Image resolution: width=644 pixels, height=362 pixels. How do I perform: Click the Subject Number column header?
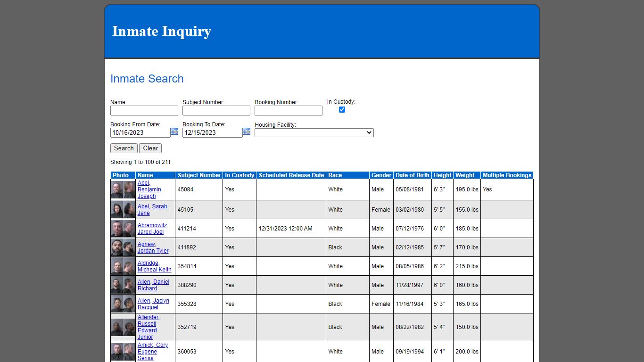coord(199,175)
